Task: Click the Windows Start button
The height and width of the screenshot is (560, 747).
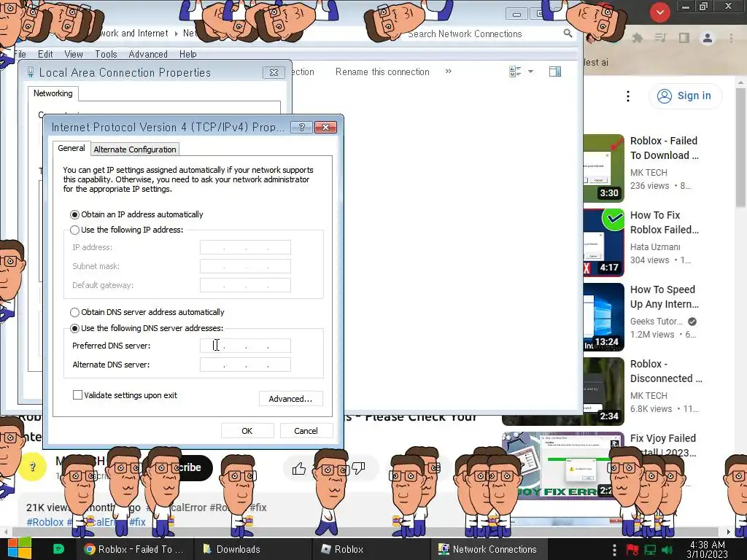Action: [19, 549]
